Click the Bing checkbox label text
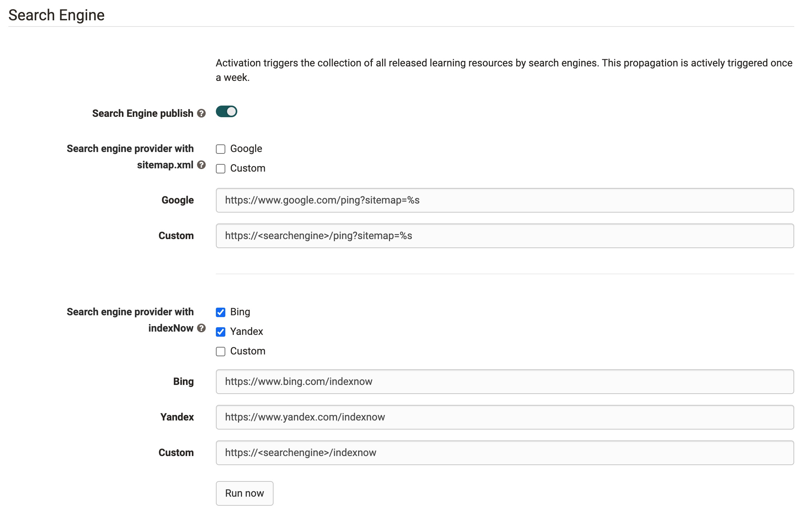The height and width of the screenshot is (513, 812). (x=240, y=312)
